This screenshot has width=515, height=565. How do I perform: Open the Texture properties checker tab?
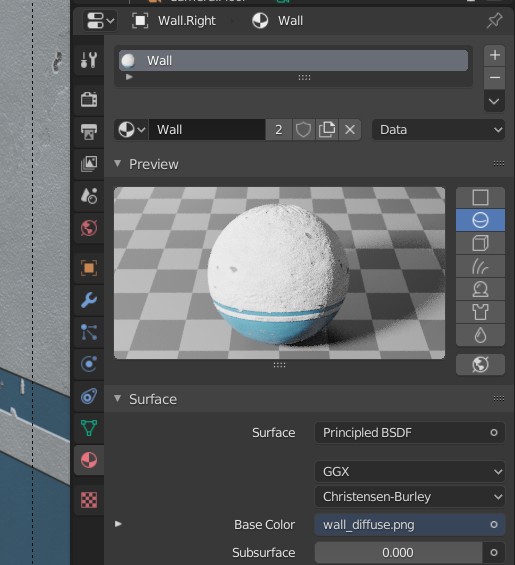click(89, 500)
